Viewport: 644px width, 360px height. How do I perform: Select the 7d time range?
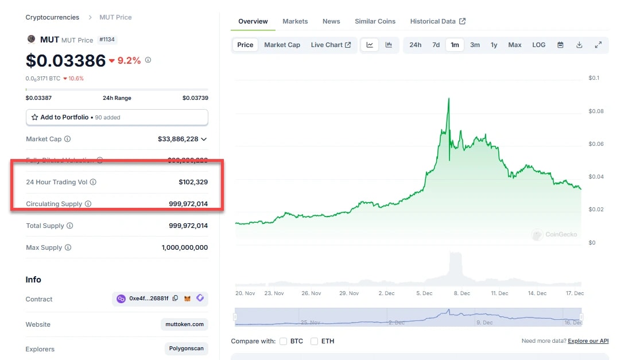click(x=436, y=45)
